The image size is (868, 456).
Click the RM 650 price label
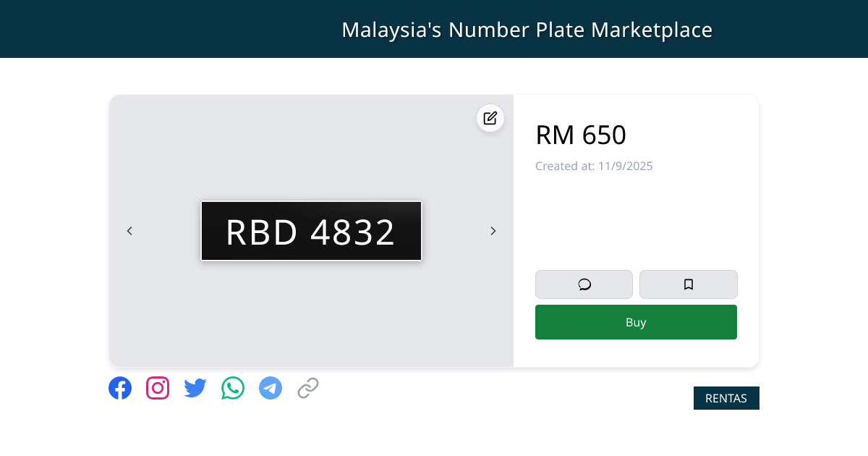tap(581, 135)
